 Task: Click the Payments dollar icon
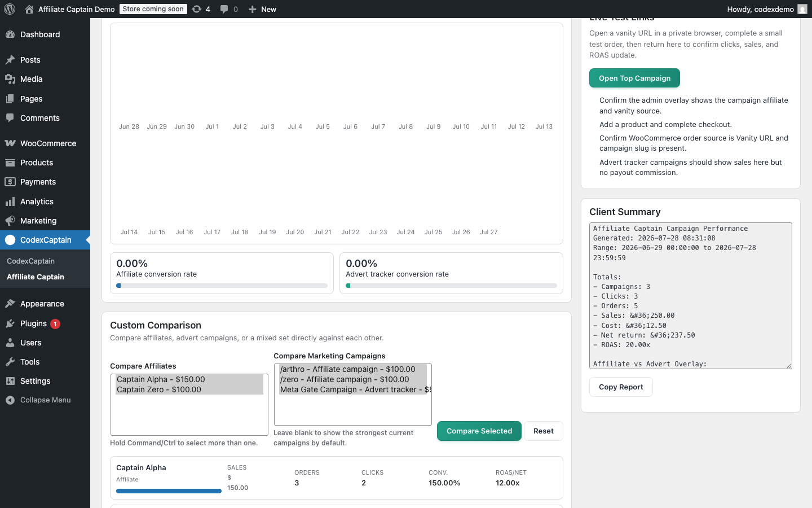pyautogui.click(x=10, y=182)
